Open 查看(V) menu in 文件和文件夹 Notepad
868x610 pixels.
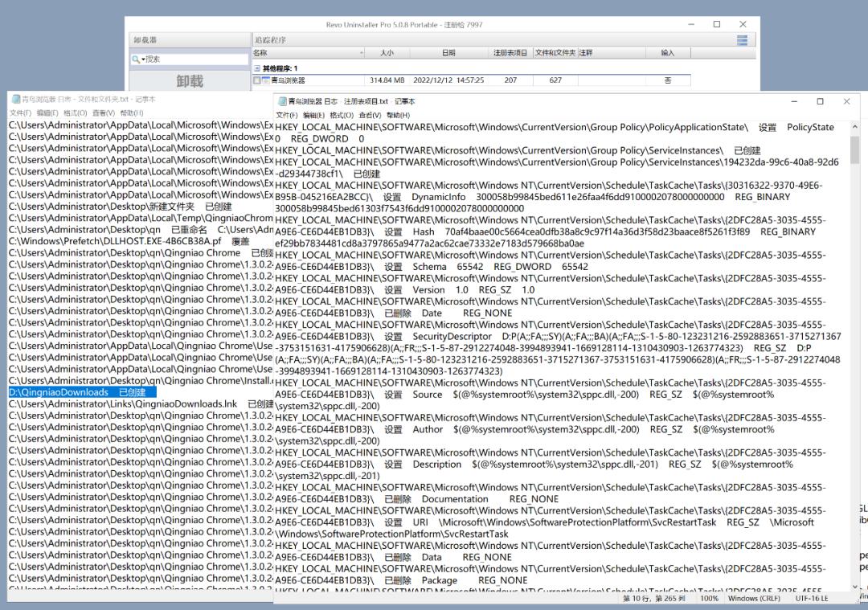coord(103,113)
